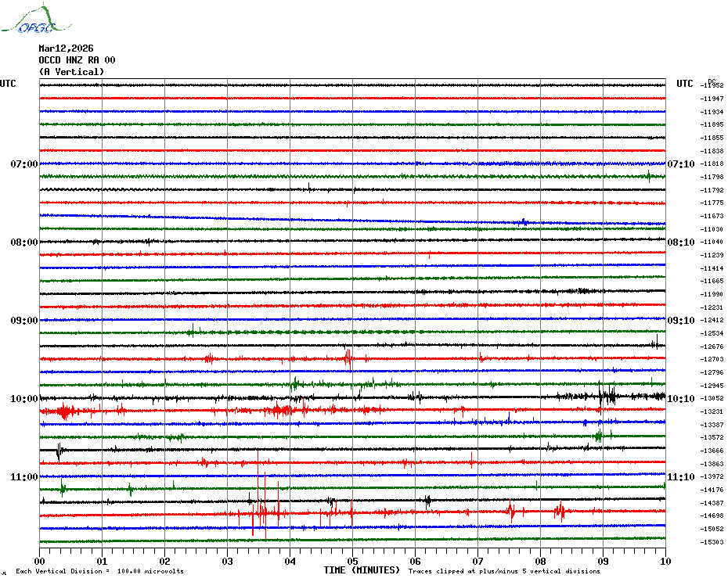
Task: Click the "08" minute axis label
Action: 540,561
